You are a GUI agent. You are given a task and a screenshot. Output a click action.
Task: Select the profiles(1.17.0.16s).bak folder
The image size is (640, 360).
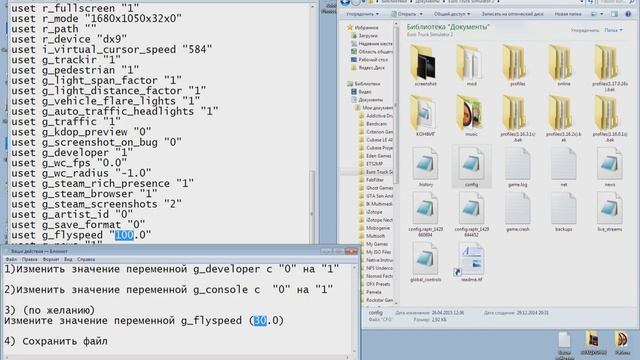[x=609, y=68]
